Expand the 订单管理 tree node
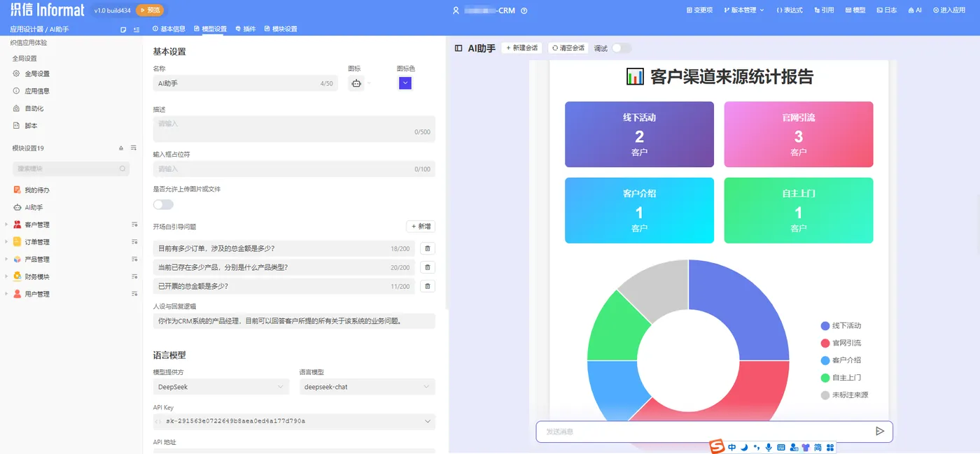 pos(6,242)
